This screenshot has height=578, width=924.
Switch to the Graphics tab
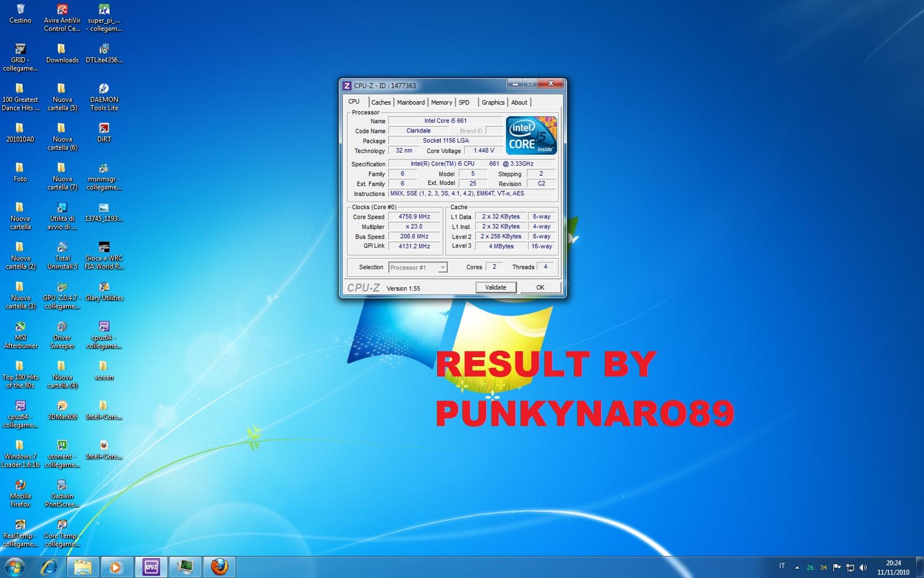click(x=493, y=102)
